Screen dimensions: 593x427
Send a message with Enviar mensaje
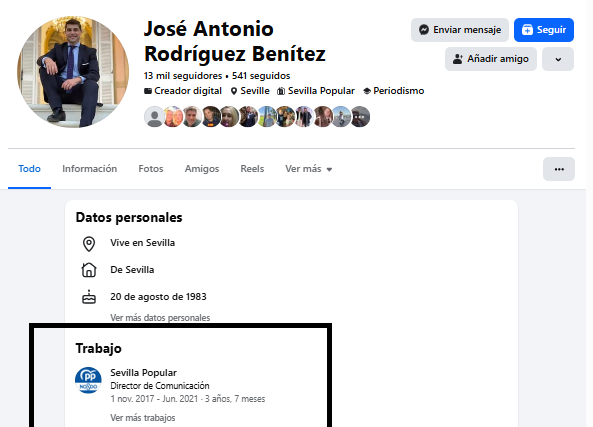tap(460, 30)
